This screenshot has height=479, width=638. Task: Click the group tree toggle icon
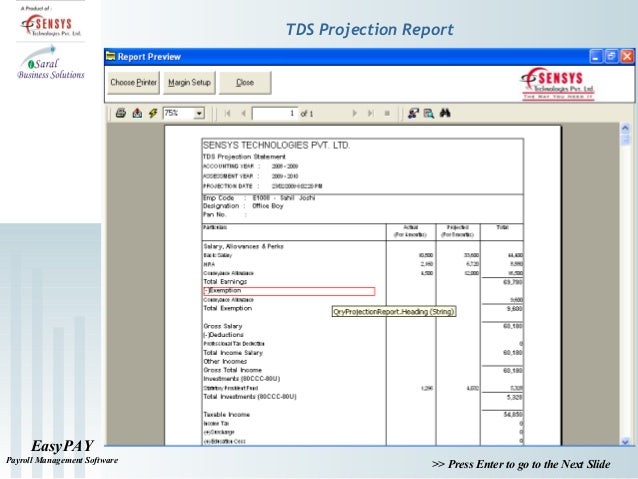click(413, 113)
